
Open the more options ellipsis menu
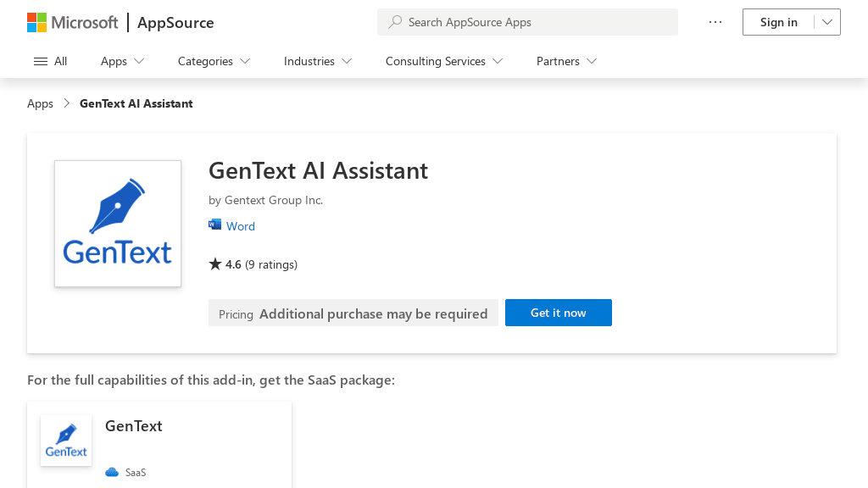[x=715, y=22]
